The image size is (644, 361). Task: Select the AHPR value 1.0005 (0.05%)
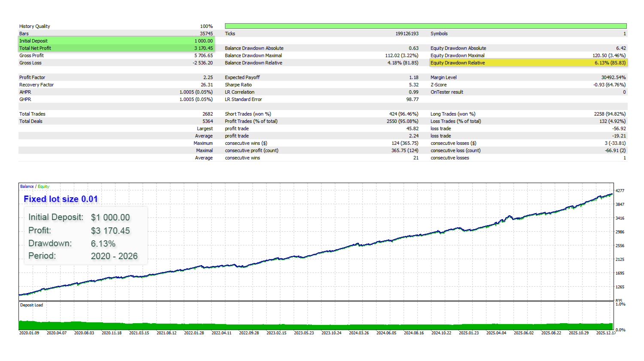pos(196,92)
